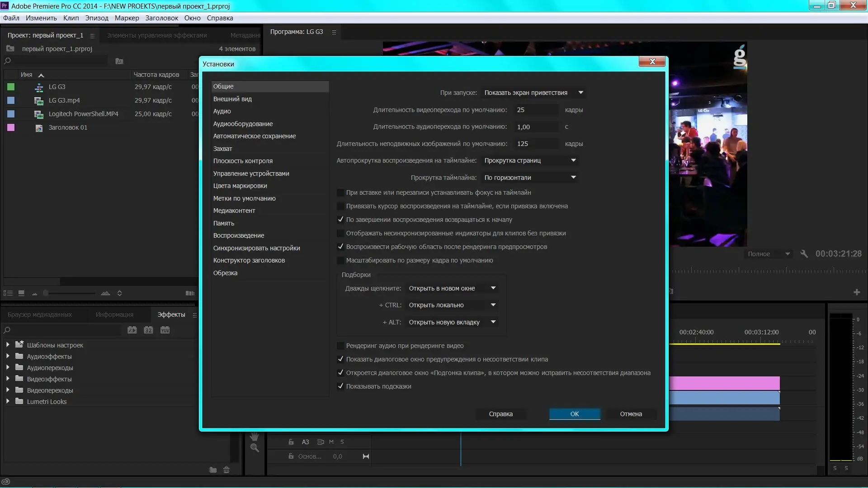This screenshot has height=488, width=868.
Task: Click the 'Отмена' button
Action: pos(631,414)
